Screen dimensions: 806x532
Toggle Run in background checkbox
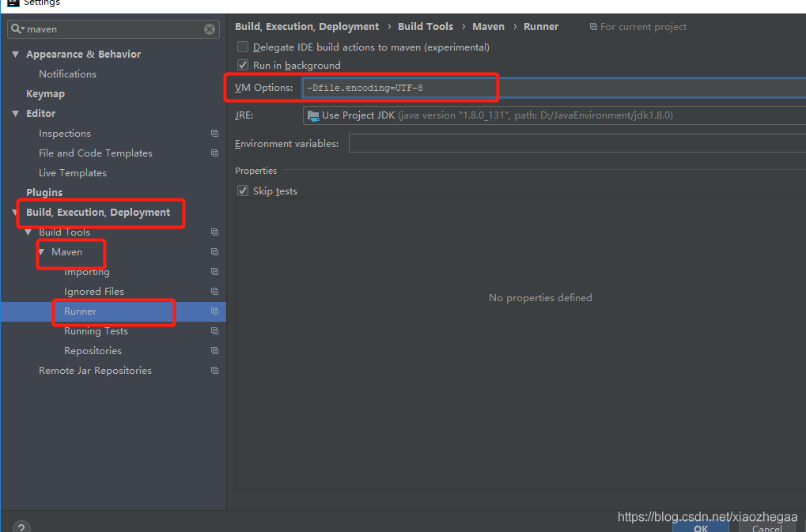click(243, 66)
